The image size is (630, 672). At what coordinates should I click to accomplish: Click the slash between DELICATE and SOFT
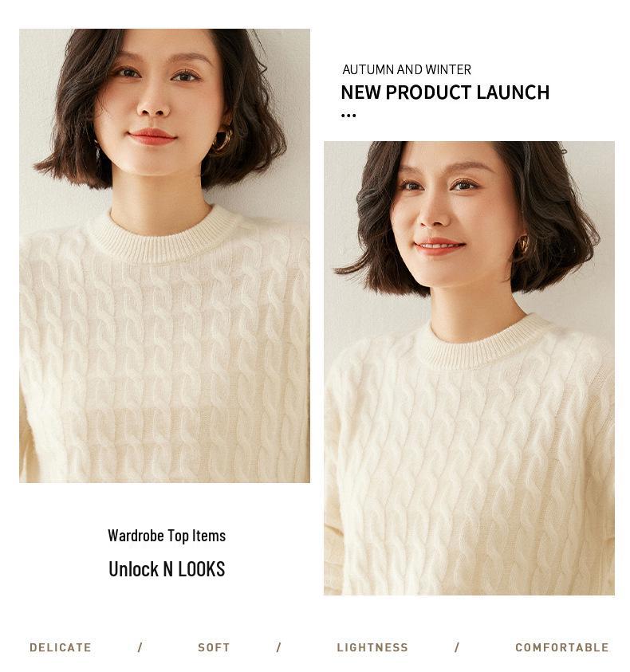coord(140,647)
